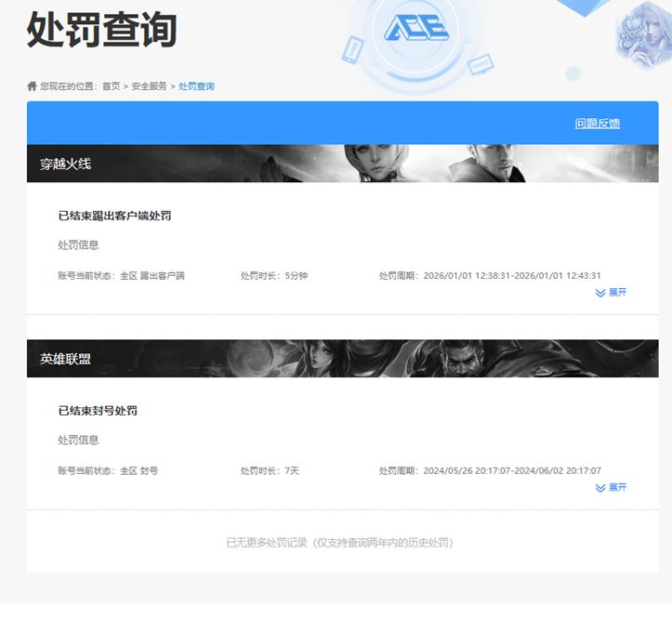672x619 pixels.
Task: Click the 已结束踢出客户端处罚 heading
Action: click(114, 216)
